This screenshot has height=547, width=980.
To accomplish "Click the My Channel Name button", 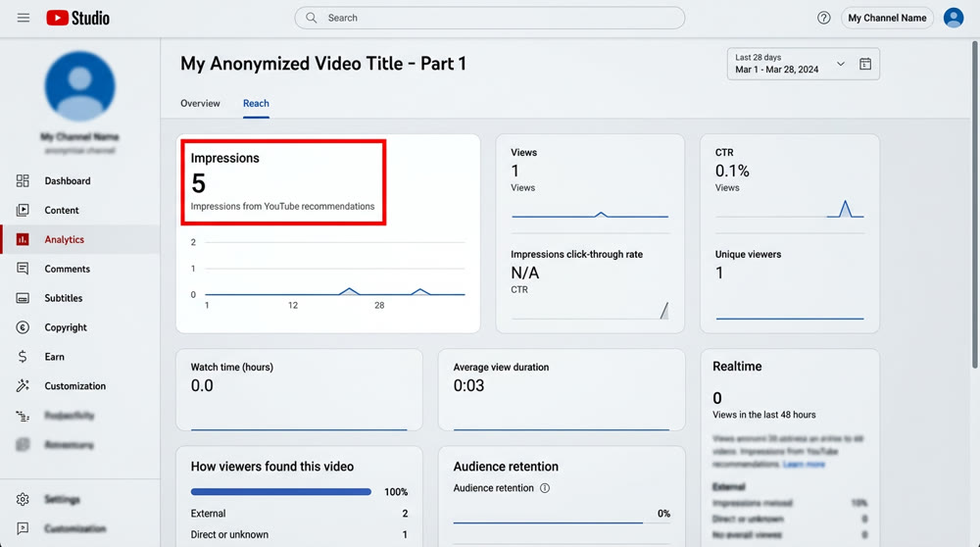I will pyautogui.click(x=887, y=18).
